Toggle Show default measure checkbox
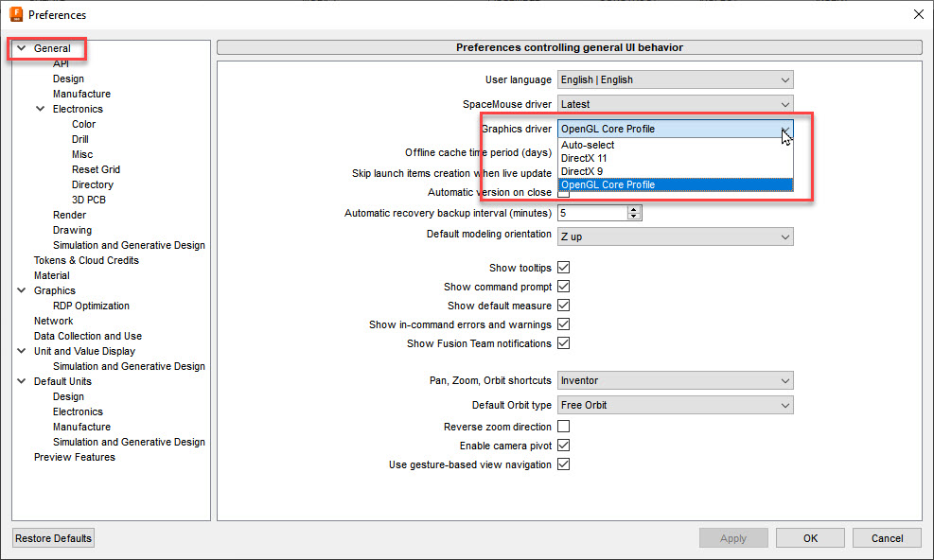This screenshot has height=560, width=934. coord(563,306)
